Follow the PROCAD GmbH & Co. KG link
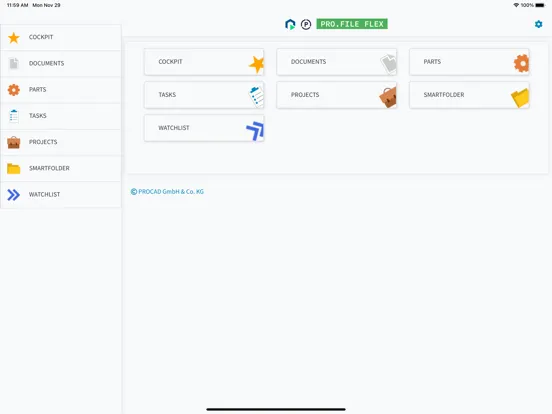This screenshot has width=552, height=414. point(167,192)
